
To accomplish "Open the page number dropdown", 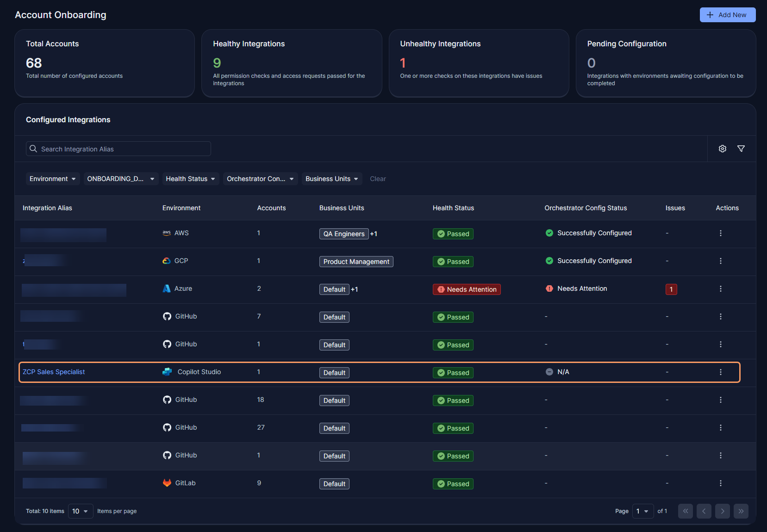I will pos(642,511).
